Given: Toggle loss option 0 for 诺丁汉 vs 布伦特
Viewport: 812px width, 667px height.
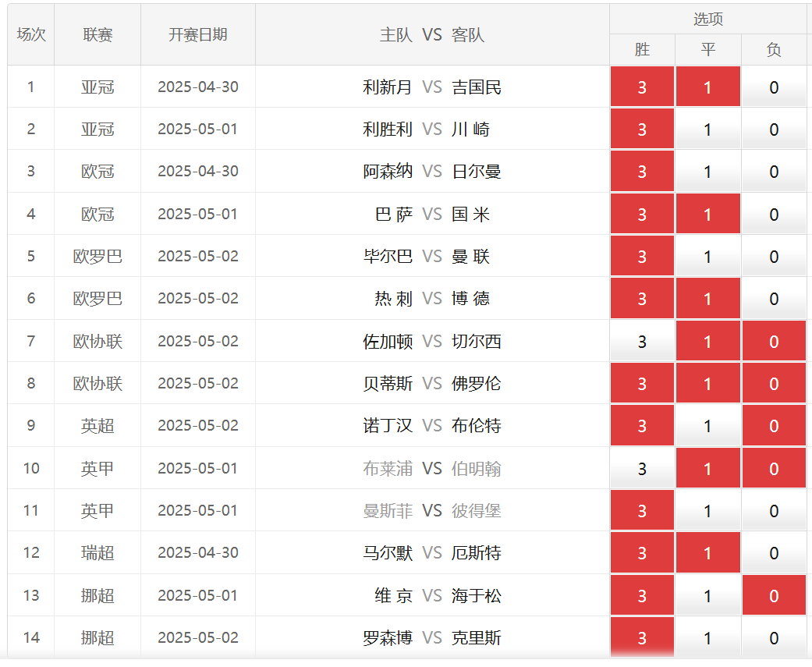Looking at the screenshot, I should (x=774, y=426).
